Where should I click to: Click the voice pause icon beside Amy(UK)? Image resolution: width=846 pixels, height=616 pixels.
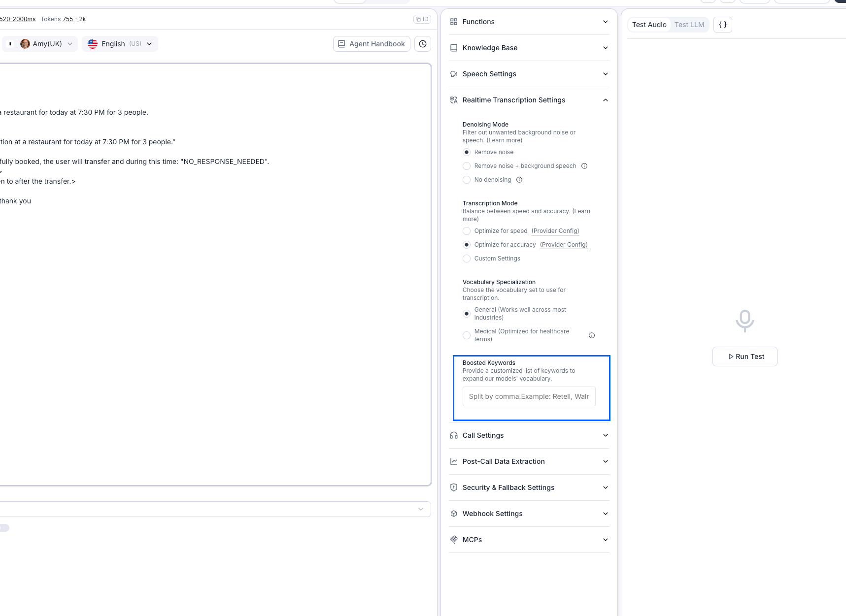click(x=9, y=44)
